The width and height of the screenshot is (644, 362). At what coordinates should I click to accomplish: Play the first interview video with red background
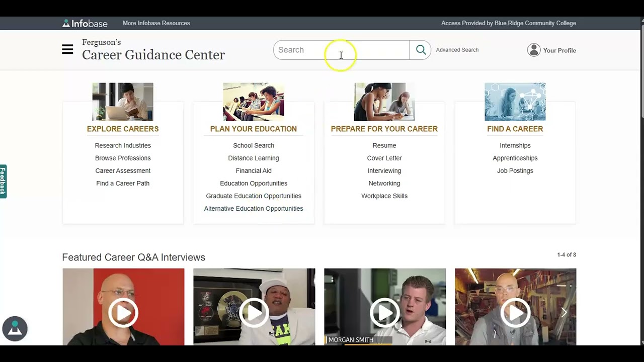pyautogui.click(x=123, y=313)
